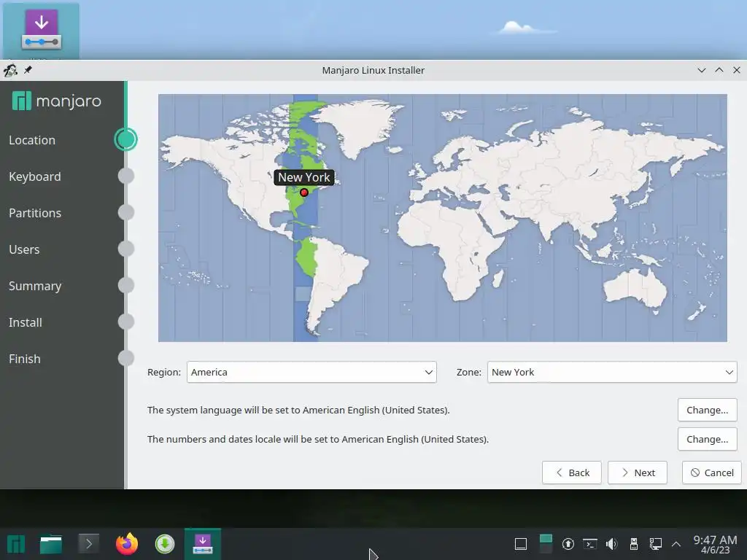
Task: Select the Summary step in sidebar
Action: point(35,286)
